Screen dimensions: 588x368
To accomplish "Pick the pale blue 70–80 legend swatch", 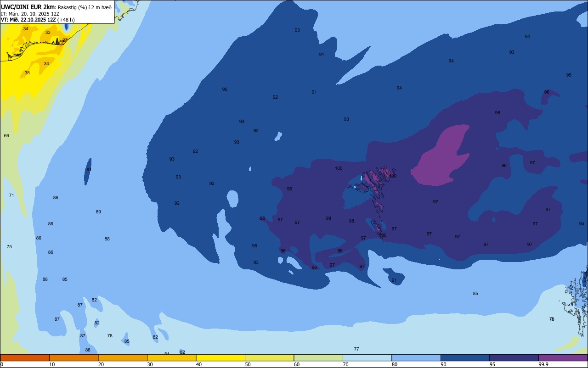I will 367,357.
